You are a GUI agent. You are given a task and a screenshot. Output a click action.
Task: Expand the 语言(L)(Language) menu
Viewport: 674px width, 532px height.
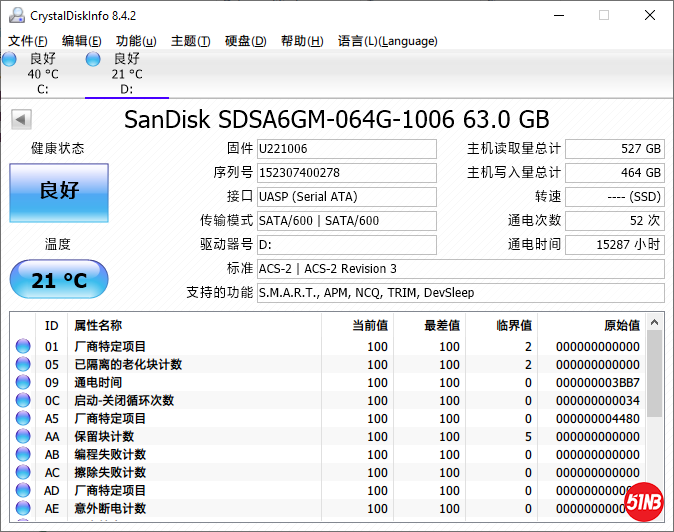pos(388,41)
